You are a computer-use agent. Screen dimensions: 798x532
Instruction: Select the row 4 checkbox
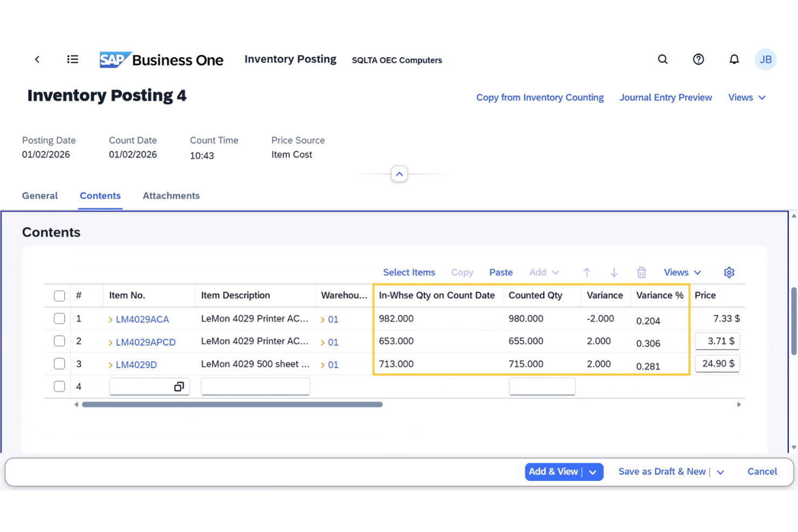pyautogui.click(x=59, y=386)
